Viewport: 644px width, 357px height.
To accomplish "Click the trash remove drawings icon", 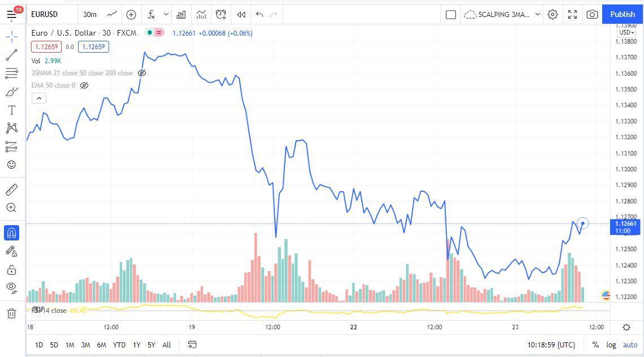I will tap(11, 314).
